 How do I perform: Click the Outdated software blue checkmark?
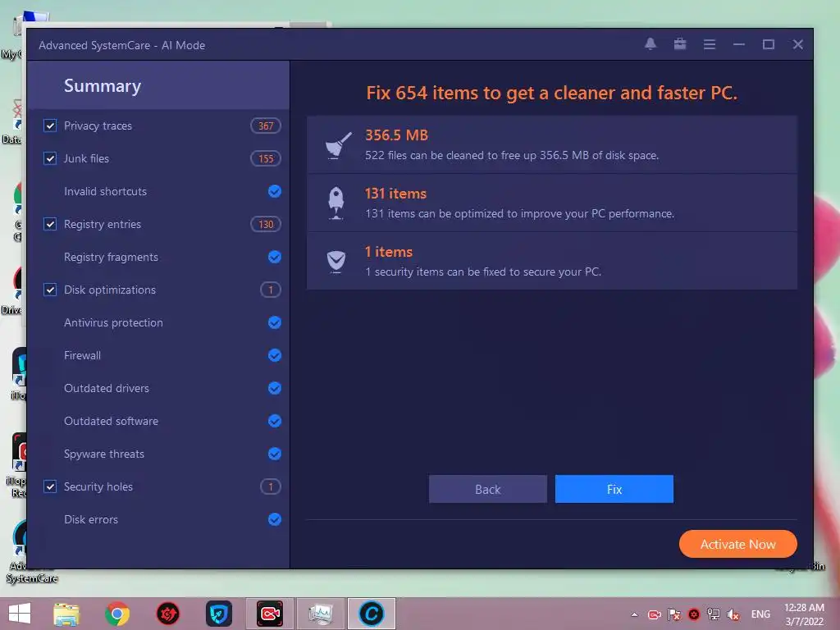tap(274, 421)
